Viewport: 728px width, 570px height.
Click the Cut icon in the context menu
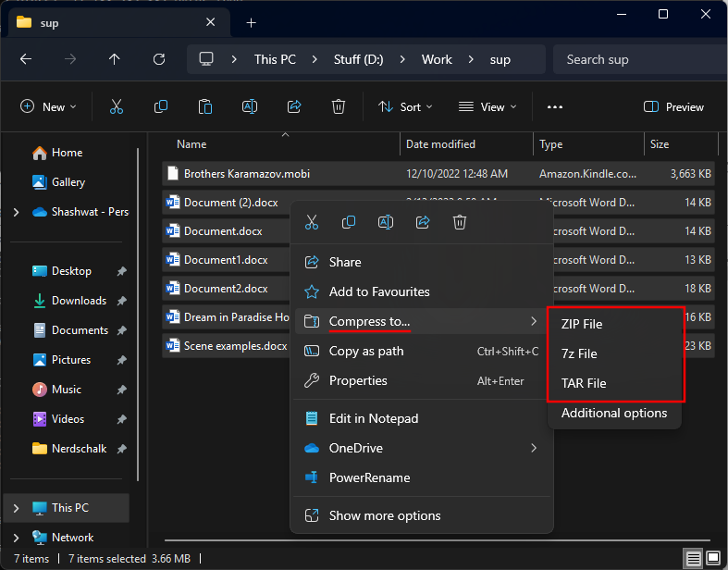(312, 222)
